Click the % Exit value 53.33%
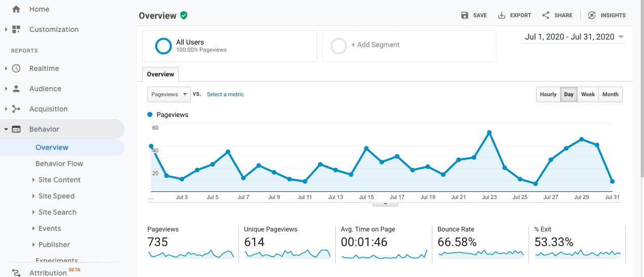Screen dimensions: 644x277 (x=554, y=242)
